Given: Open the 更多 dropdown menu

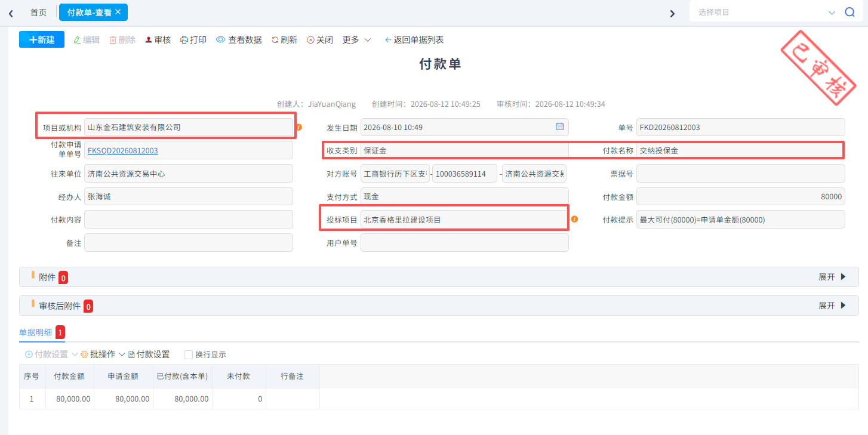Looking at the screenshot, I should pyautogui.click(x=356, y=40).
